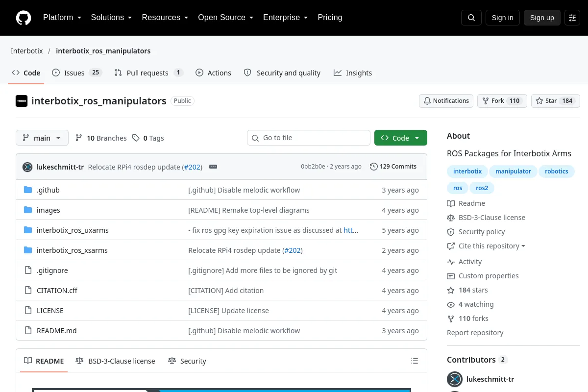The image size is (588, 392).
Task: Open 10 Branches link
Action: tap(101, 138)
